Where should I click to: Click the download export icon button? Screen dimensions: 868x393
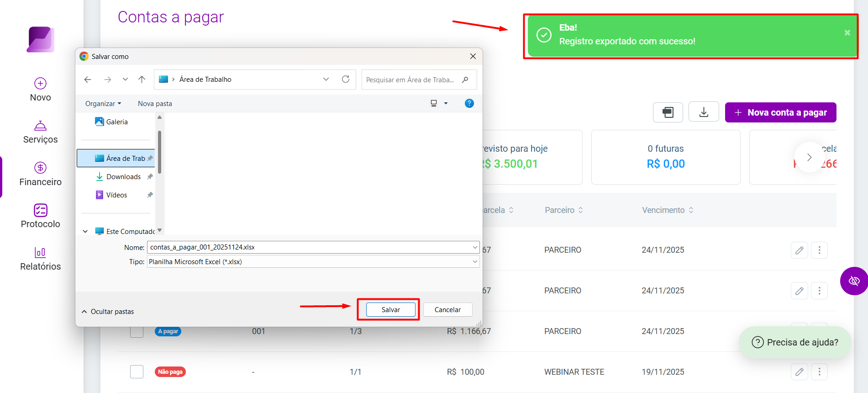pyautogui.click(x=704, y=112)
